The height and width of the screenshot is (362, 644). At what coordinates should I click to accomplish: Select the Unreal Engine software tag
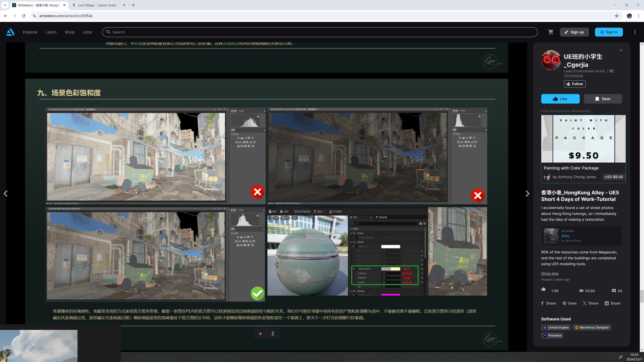click(556, 327)
